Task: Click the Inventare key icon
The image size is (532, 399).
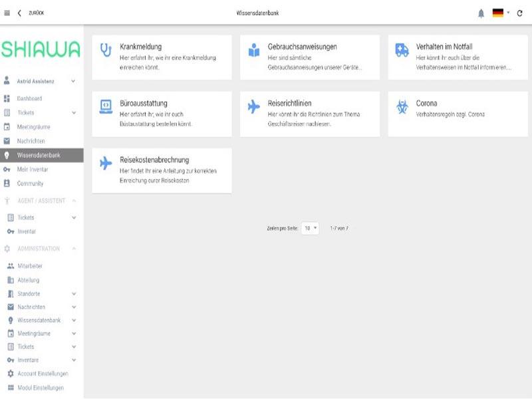Action: [x=11, y=360]
